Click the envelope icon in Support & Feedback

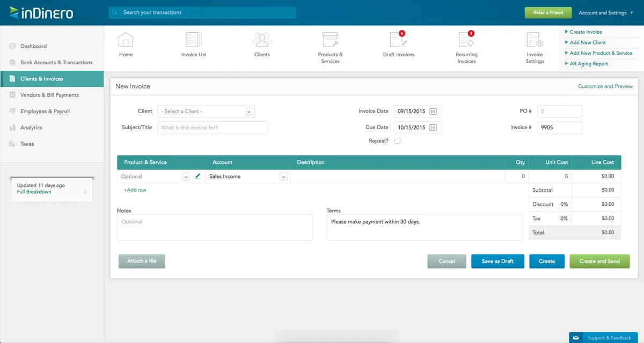576,338
